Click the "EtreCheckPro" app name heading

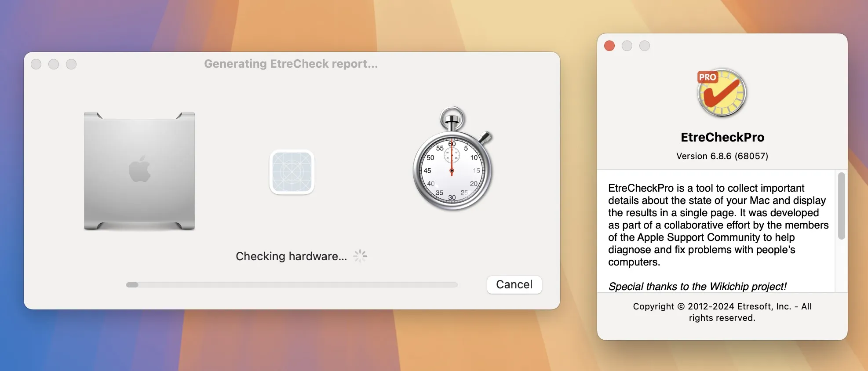point(722,137)
